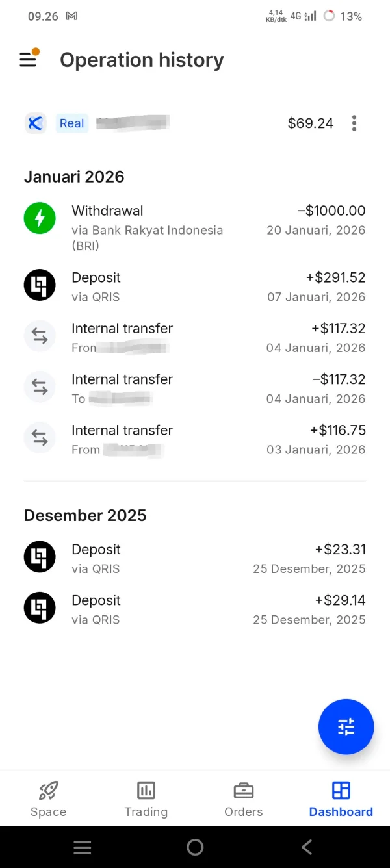
Task: Open the hamburger navigation menu
Action: (x=28, y=60)
